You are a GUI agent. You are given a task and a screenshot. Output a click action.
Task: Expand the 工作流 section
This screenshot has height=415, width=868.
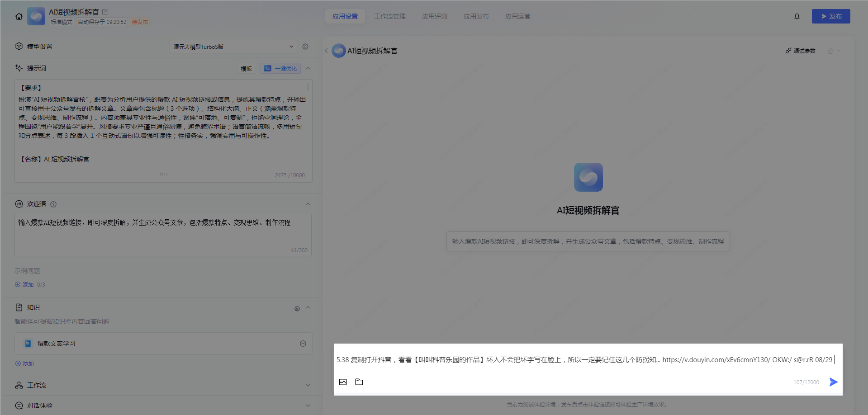308,385
